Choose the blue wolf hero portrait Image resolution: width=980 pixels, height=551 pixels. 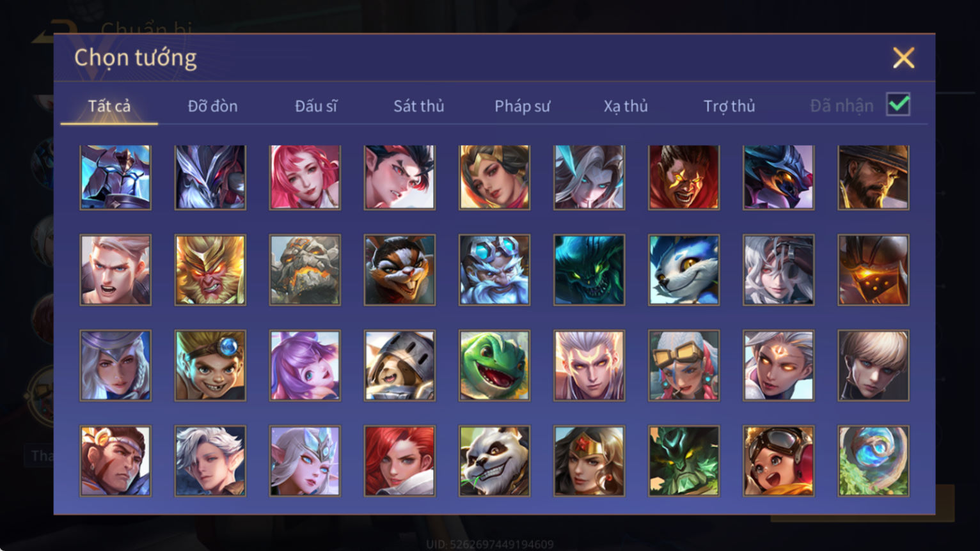click(683, 270)
